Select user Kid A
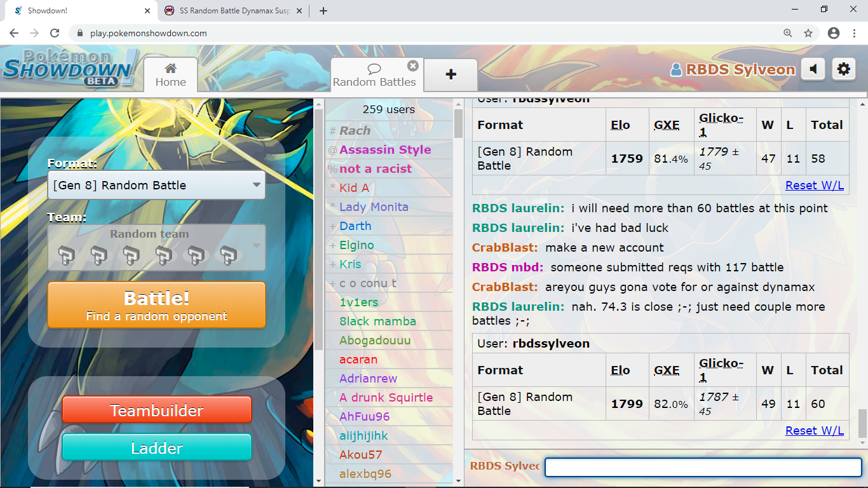Screen dimensions: 868x488 coord(389,187)
